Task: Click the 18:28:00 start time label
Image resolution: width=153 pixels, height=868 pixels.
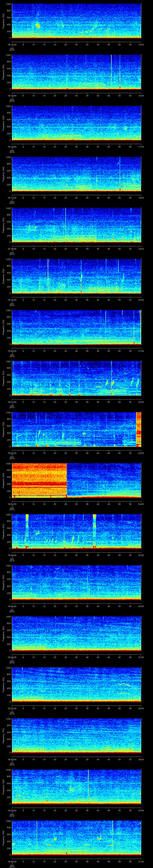Action: coord(12,759)
